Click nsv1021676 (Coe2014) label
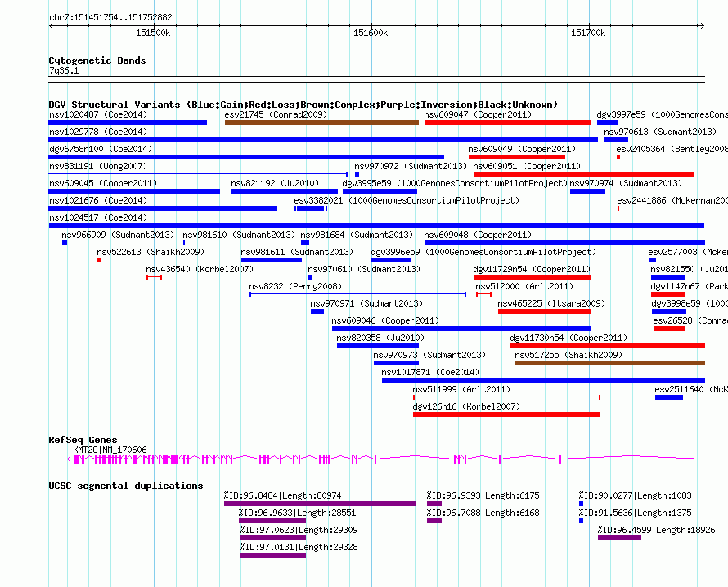 [x=98, y=200]
